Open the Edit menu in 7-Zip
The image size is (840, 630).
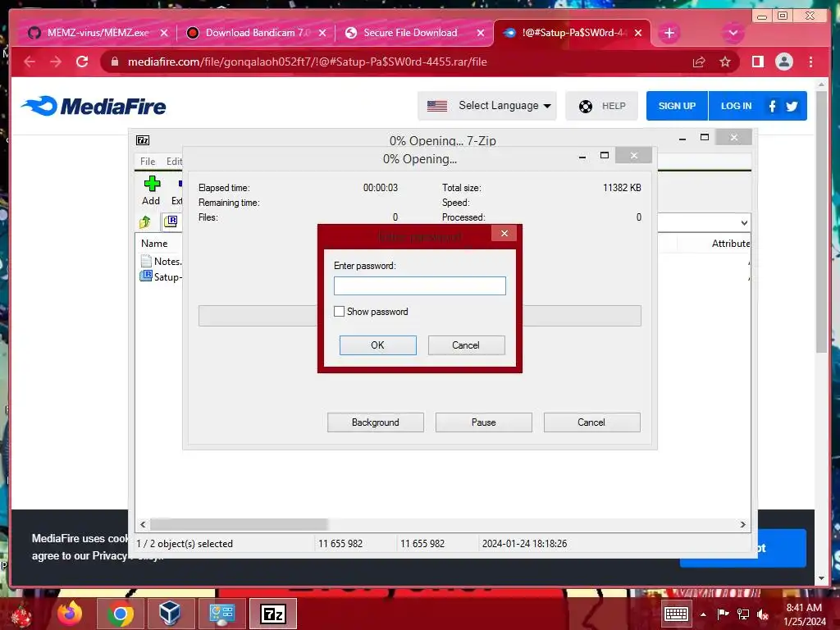(x=174, y=162)
